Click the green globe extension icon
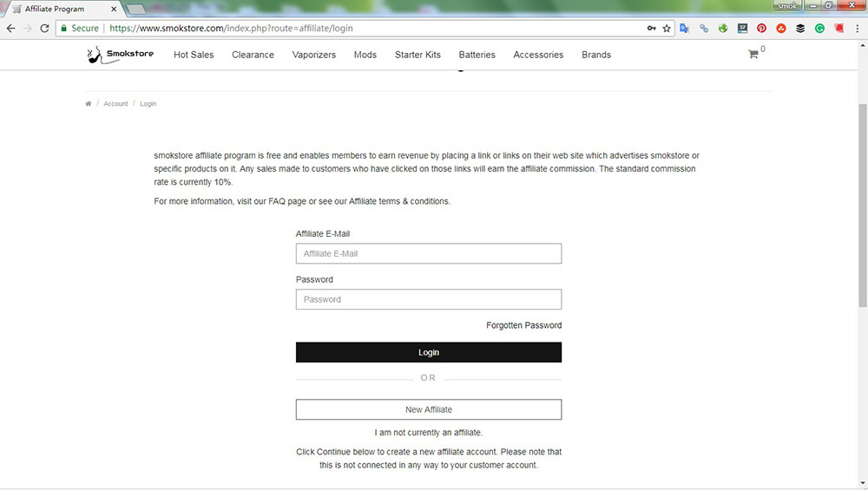 pos(723,29)
